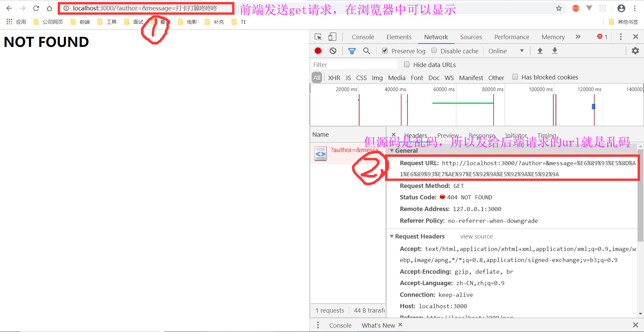Open Chrome's three-dot main menu
Image resolution: width=644 pixels, height=332 pixels.
635,8
